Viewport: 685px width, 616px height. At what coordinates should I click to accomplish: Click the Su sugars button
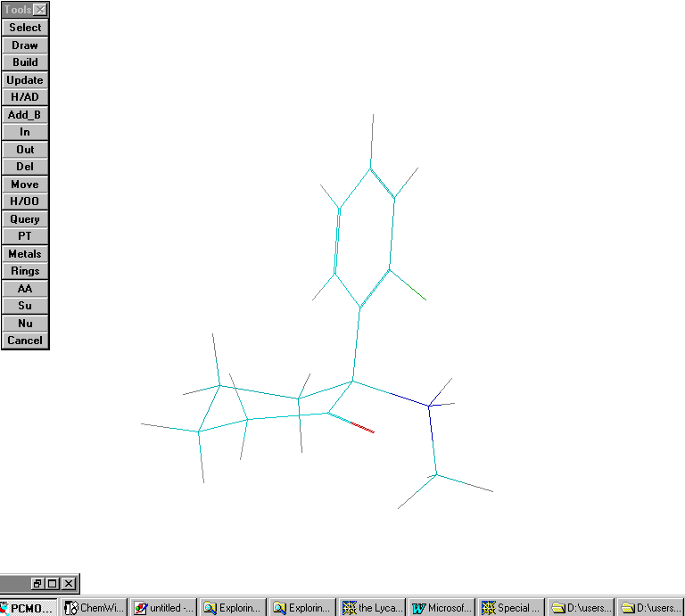(x=25, y=306)
